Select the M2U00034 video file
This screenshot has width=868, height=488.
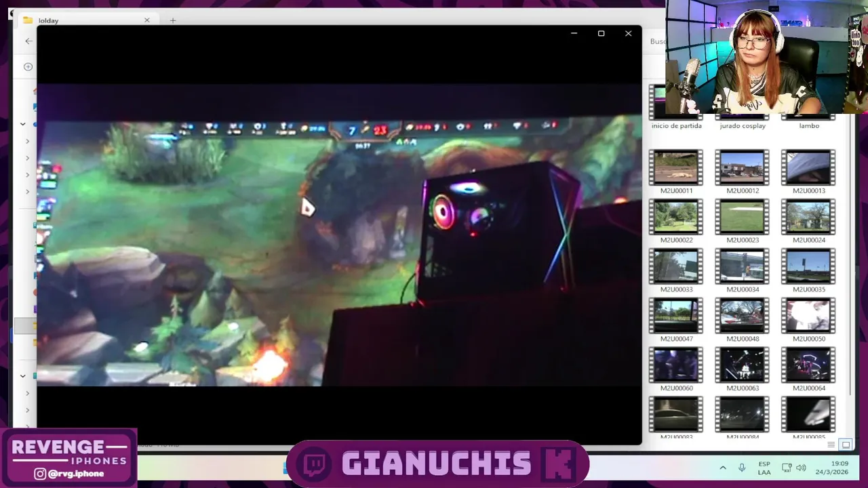742,266
